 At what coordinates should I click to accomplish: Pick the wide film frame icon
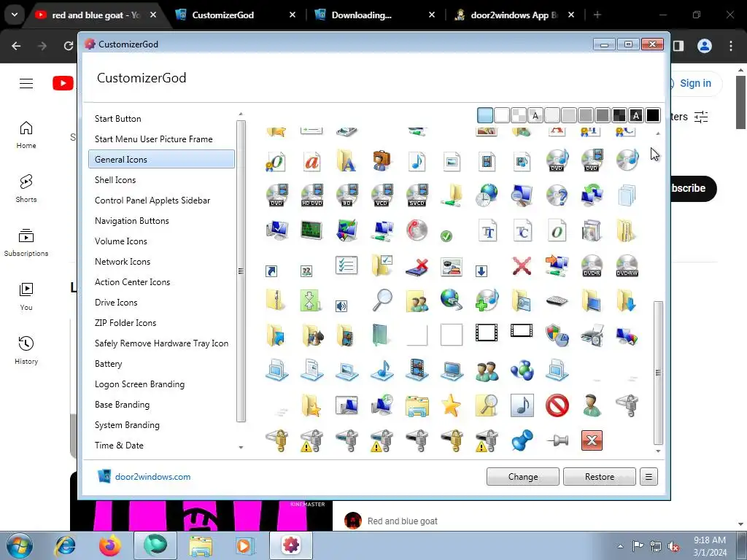tap(522, 330)
